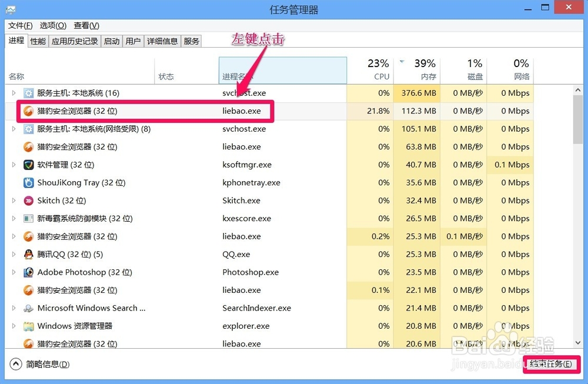This screenshot has height=384, width=588.
Task: Expand 服务主机: 本地系统 (16) group
Action: pyautogui.click(x=14, y=93)
